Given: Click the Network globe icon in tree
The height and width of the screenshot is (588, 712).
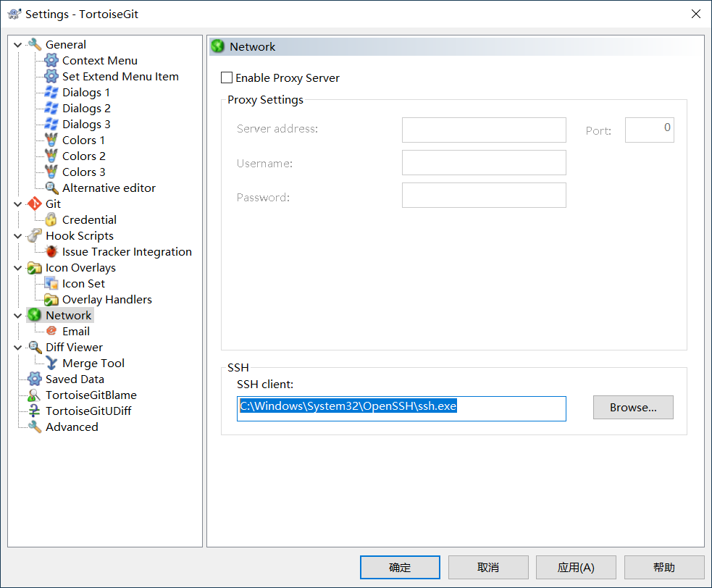Looking at the screenshot, I should click(35, 315).
